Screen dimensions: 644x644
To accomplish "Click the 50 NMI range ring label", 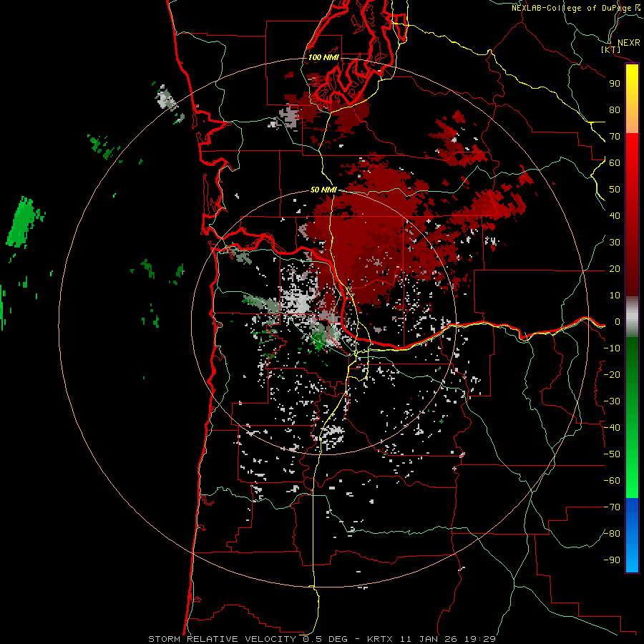I will point(323,190).
